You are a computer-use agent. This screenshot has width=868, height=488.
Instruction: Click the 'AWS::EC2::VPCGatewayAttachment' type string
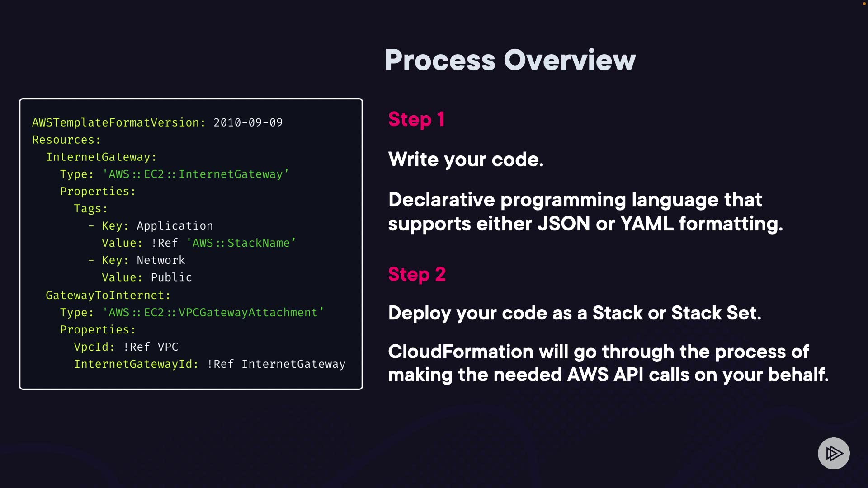pos(212,313)
